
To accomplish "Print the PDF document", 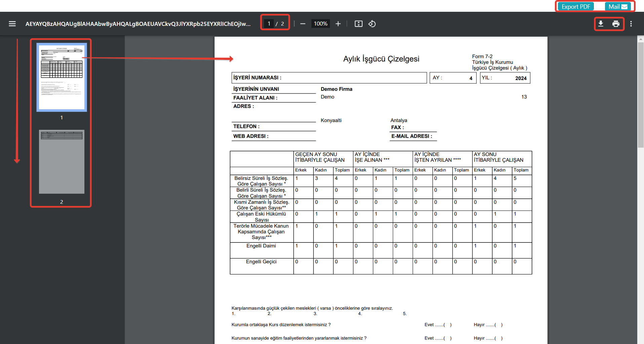I will point(616,24).
